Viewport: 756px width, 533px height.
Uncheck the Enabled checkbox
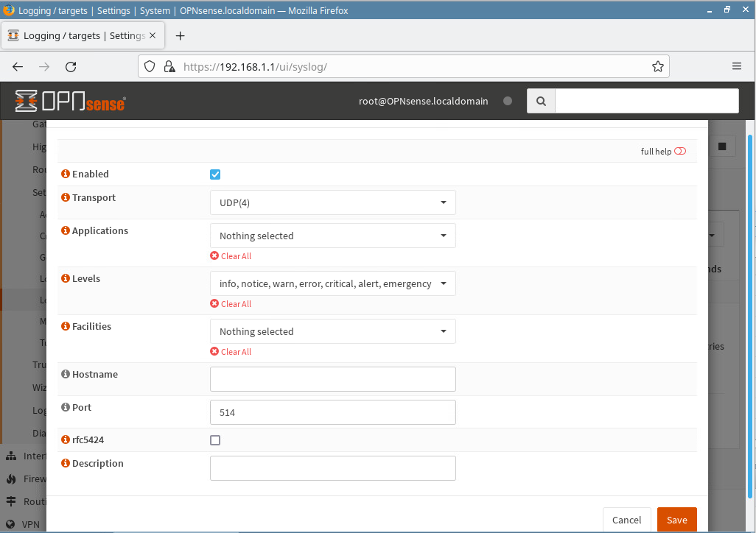(x=215, y=174)
